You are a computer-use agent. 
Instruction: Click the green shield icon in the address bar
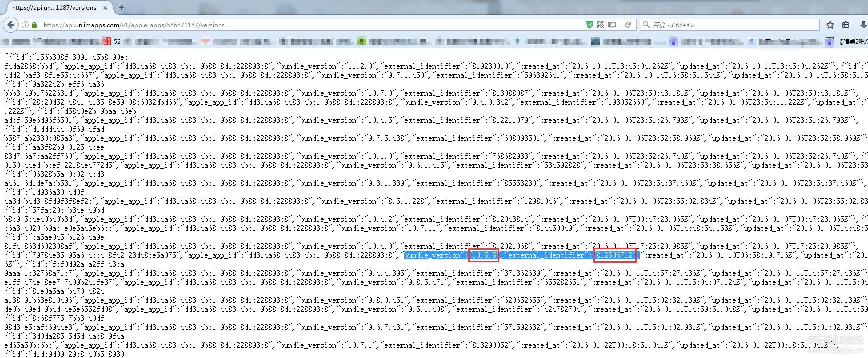coord(589,25)
